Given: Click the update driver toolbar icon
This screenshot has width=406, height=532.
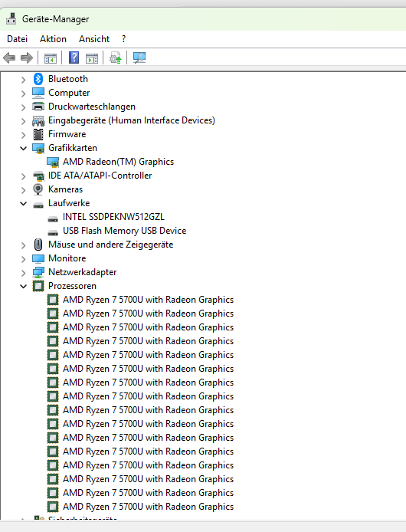Looking at the screenshot, I should point(116,57).
